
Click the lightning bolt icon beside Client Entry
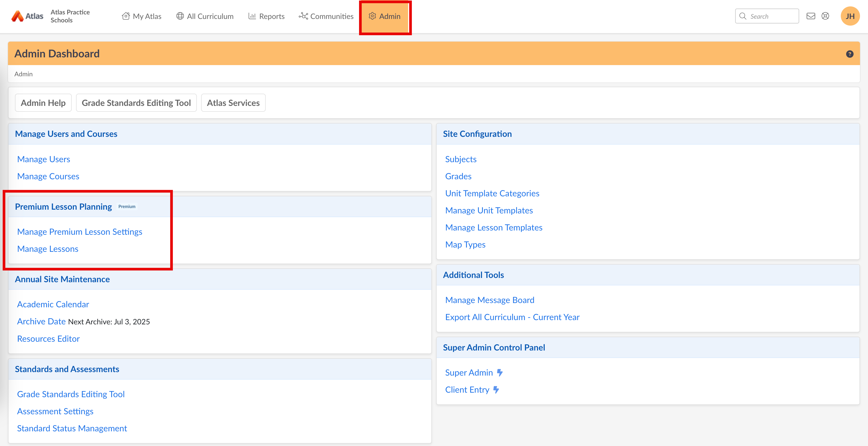pyautogui.click(x=496, y=390)
